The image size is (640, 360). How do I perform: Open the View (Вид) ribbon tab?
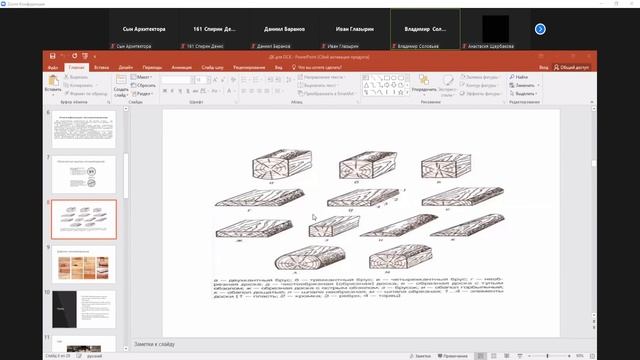[278, 67]
